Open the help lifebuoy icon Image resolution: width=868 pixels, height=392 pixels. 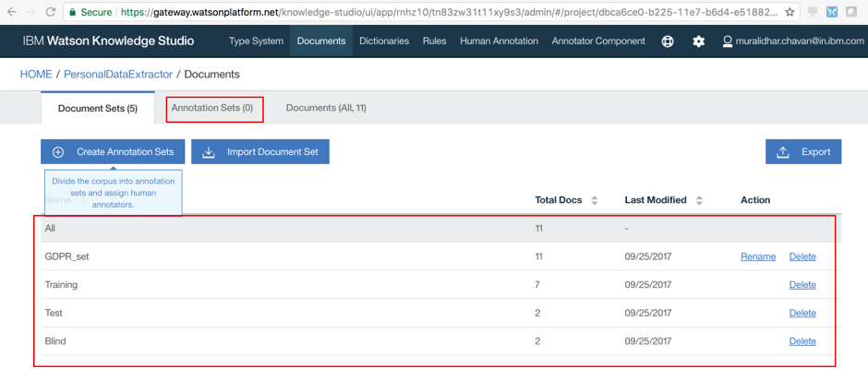tap(668, 42)
